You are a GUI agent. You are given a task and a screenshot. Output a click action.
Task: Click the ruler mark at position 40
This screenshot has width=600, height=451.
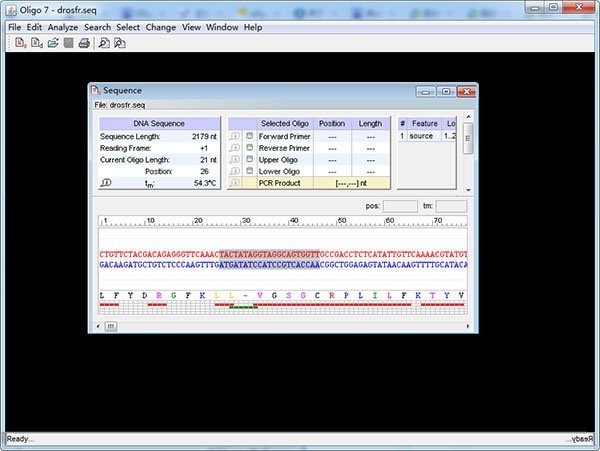(x=293, y=221)
